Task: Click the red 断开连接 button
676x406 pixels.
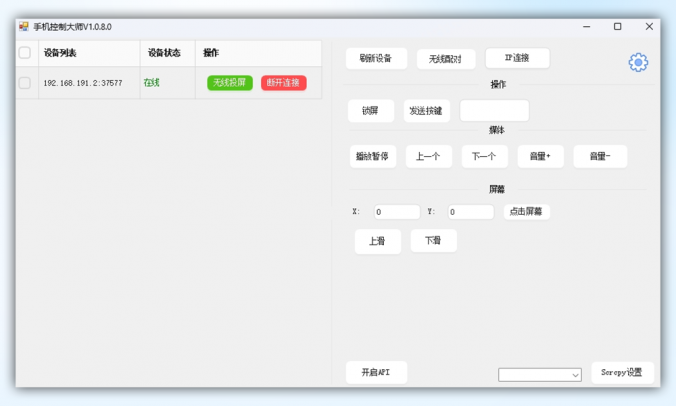Action: (x=283, y=83)
